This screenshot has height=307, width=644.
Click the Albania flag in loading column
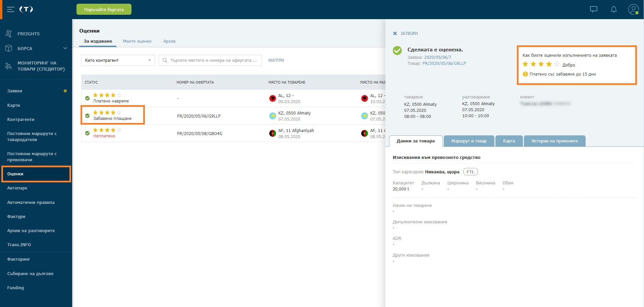273,98
